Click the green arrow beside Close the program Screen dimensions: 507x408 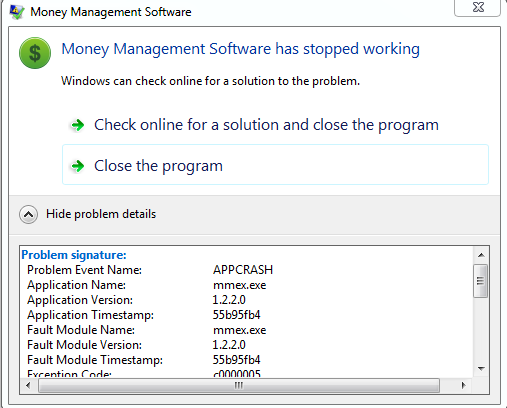pyautogui.click(x=78, y=166)
